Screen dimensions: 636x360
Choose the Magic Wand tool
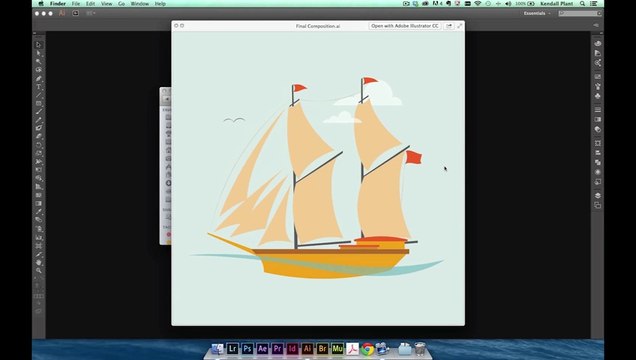coord(39,61)
